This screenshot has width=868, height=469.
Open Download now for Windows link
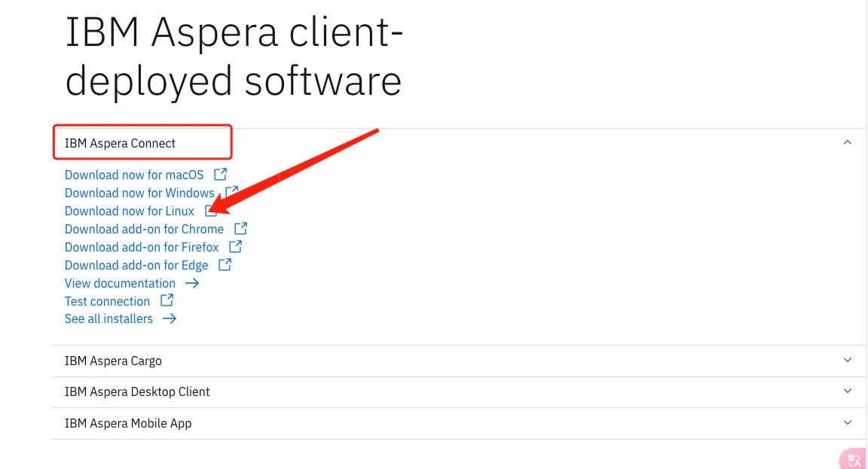[139, 193]
